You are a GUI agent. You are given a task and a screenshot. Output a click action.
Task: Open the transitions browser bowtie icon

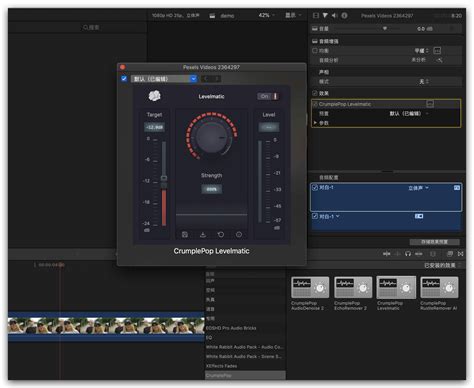point(460,254)
